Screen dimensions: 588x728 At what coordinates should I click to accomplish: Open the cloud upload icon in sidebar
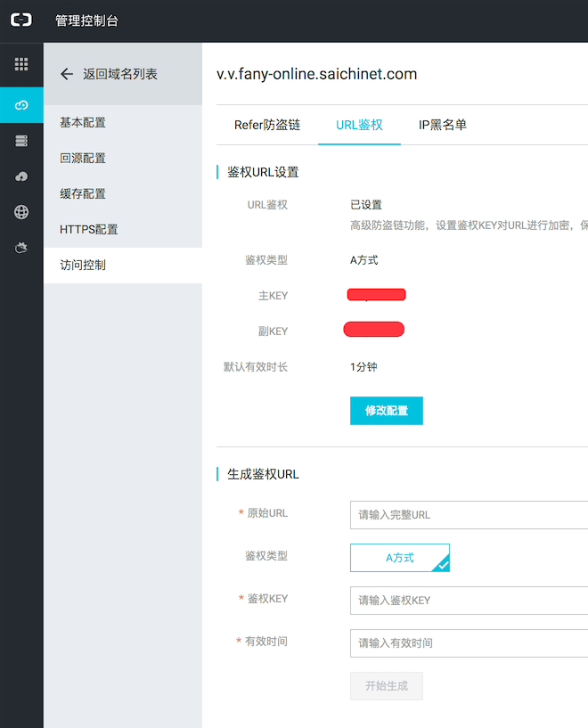click(x=20, y=176)
